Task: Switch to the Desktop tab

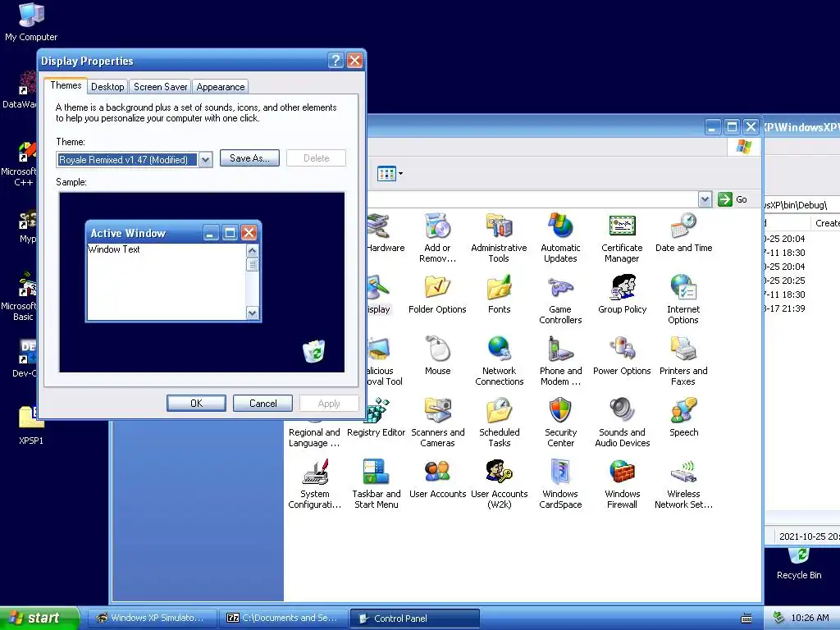Action: coord(107,87)
